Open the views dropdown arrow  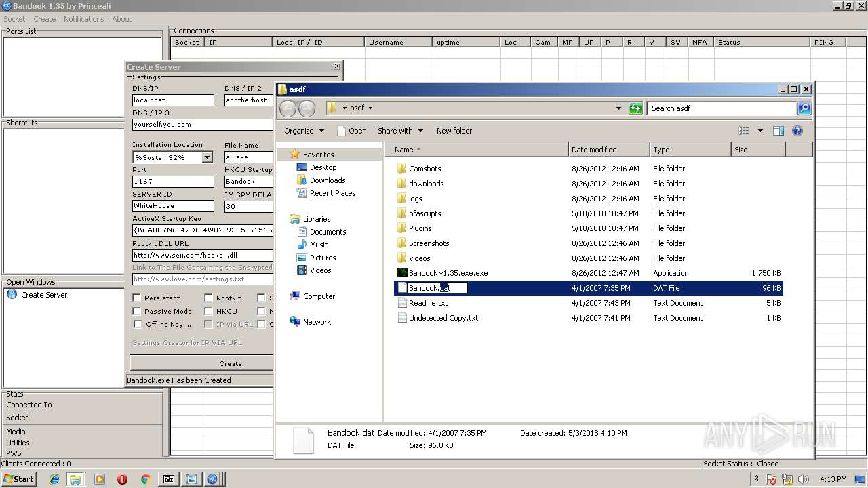pyautogui.click(x=760, y=131)
